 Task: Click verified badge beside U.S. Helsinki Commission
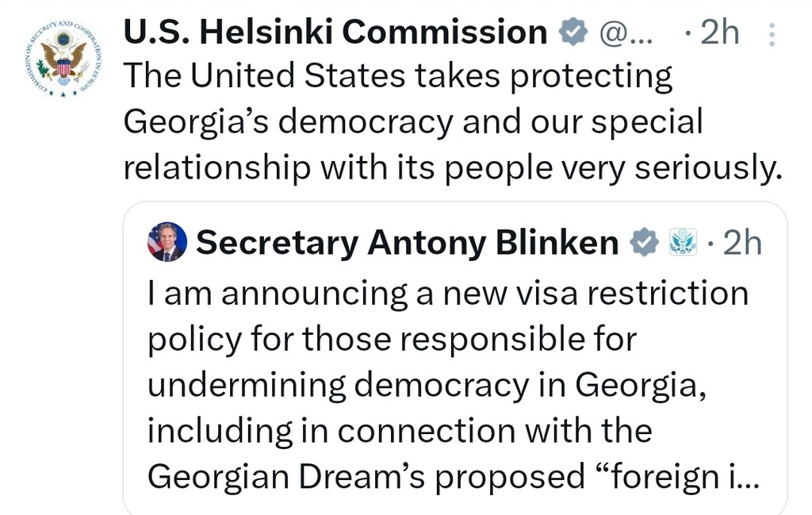point(573,33)
